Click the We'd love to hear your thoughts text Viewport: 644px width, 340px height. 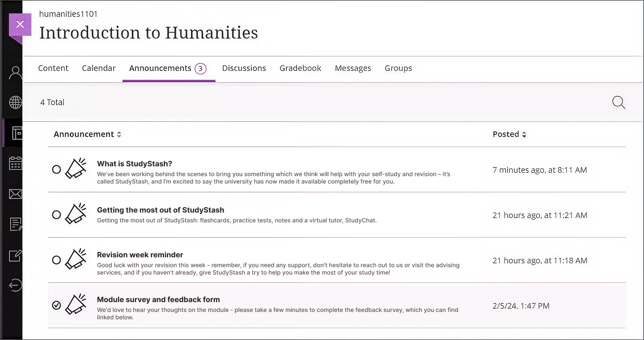[278, 313]
